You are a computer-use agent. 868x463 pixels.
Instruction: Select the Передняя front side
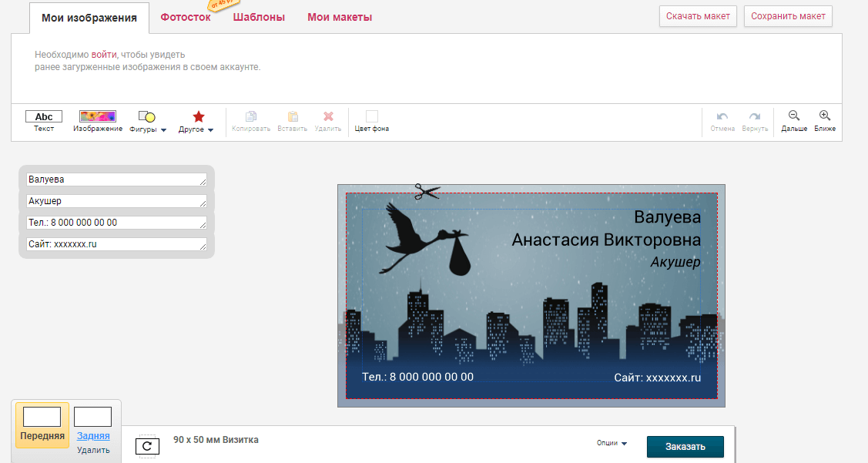pyautogui.click(x=42, y=424)
